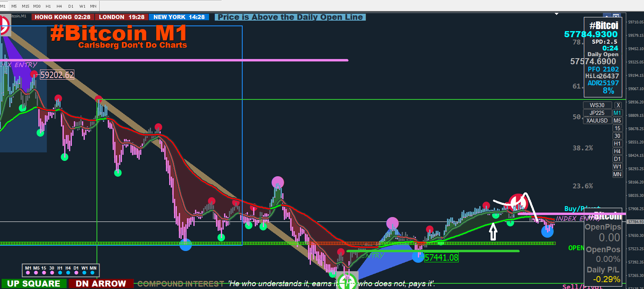This screenshot has height=289, width=644.
Task: Switch chart to H4 in top toolbar
Action: click(x=59, y=6)
